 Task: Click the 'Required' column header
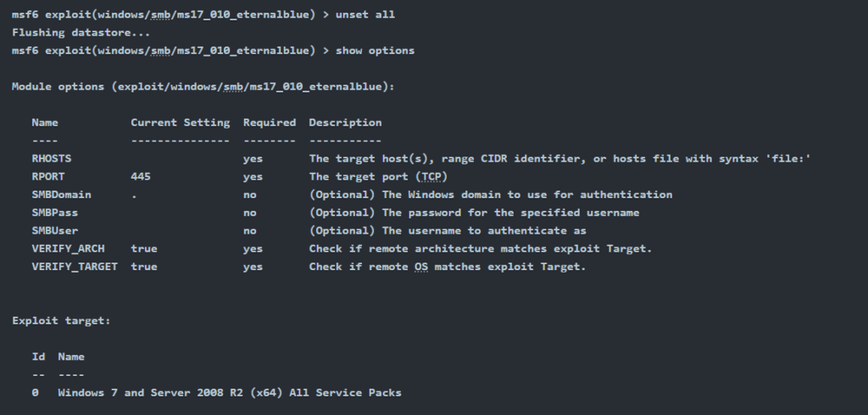coord(270,123)
